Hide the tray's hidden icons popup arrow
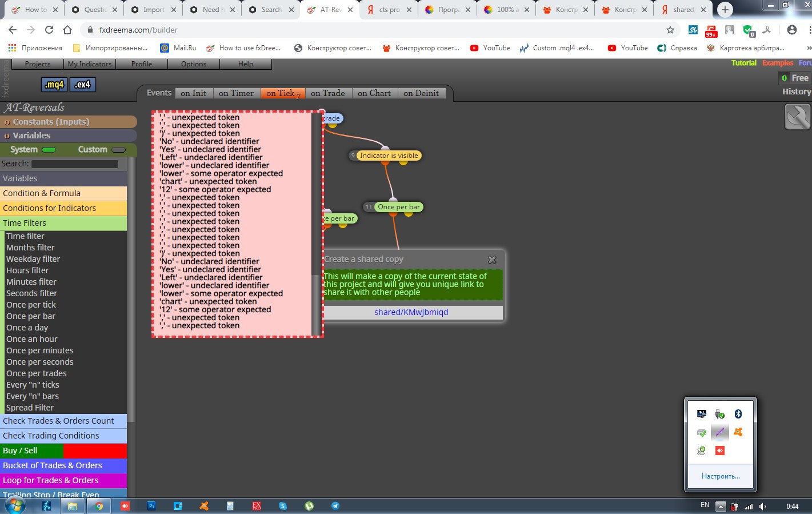This screenshot has width=812, height=514. pyautogui.click(x=721, y=506)
